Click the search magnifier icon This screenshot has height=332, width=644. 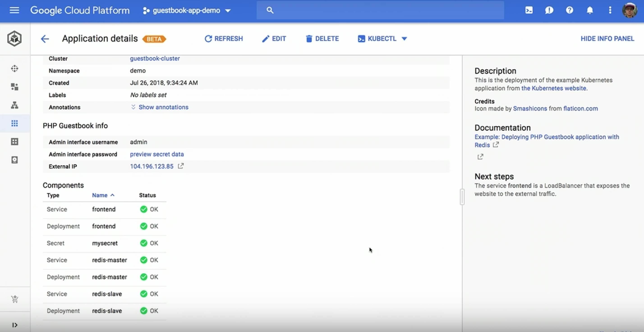coord(270,10)
